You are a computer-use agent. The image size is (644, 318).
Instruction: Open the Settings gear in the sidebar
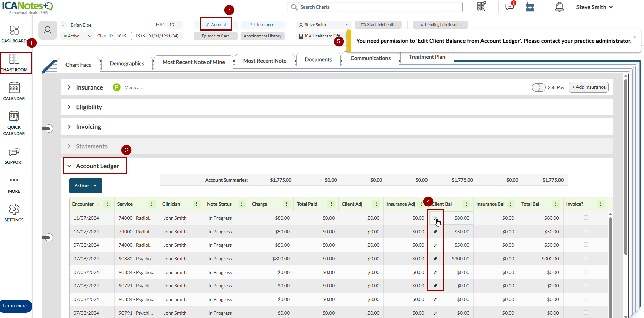[14, 213]
